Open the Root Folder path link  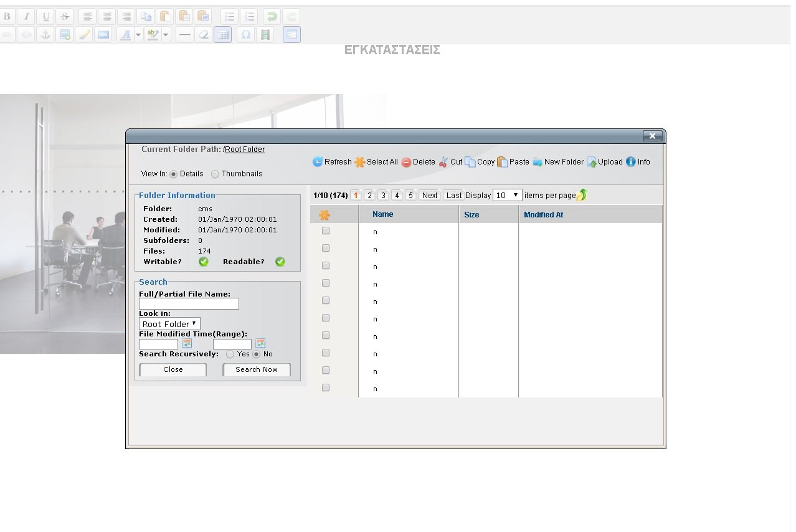[245, 150]
